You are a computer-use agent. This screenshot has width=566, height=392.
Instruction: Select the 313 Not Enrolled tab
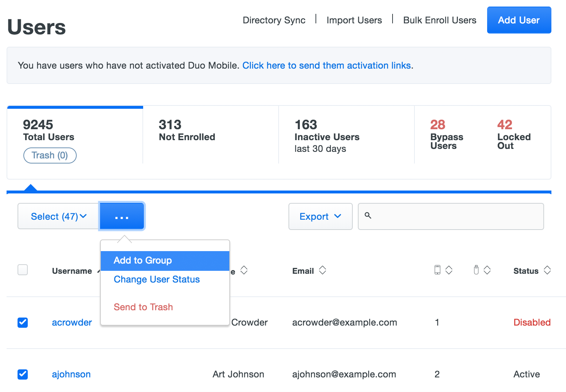(211, 135)
